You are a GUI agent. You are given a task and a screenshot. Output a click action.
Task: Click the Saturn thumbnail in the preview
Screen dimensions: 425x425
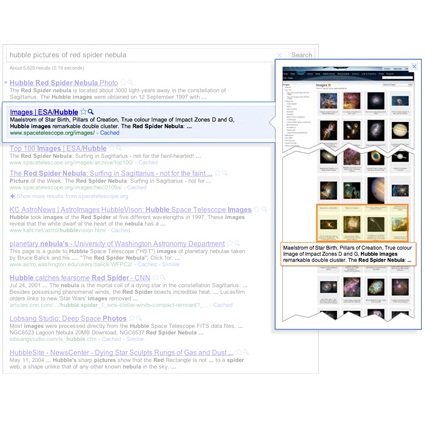tap(400, 130)
